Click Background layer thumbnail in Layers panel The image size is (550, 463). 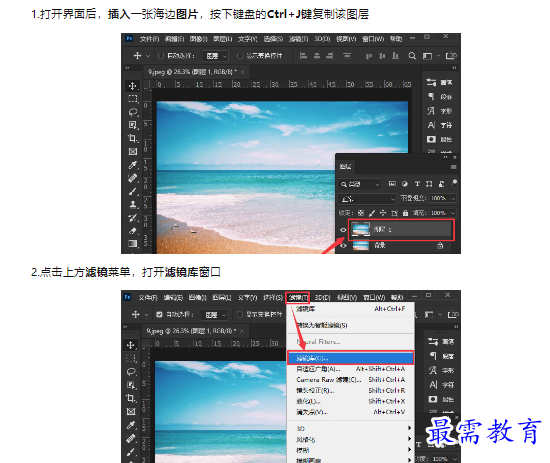361,246
